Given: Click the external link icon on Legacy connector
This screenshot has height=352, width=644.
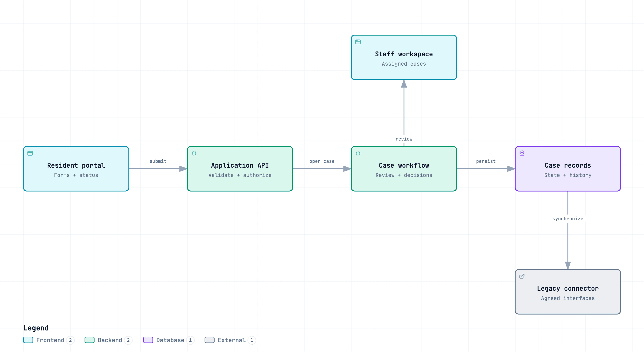Looking at the screenshot, I should pos(522,276).
